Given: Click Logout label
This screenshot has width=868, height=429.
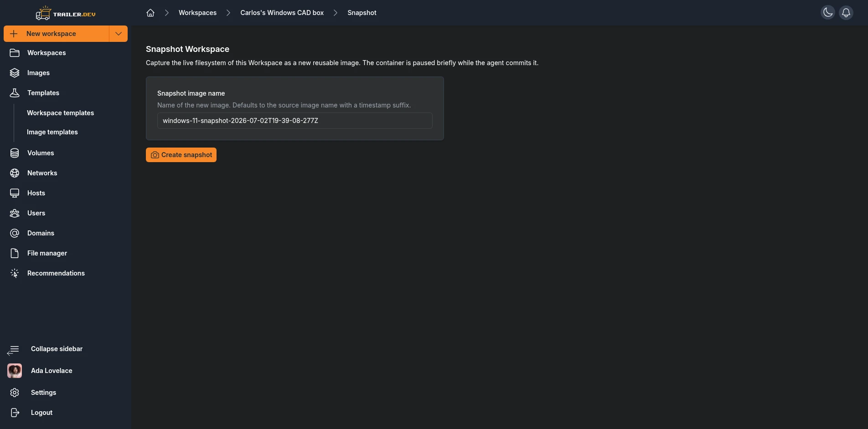Looking at the screenshot, I should [x=41, y=413].
